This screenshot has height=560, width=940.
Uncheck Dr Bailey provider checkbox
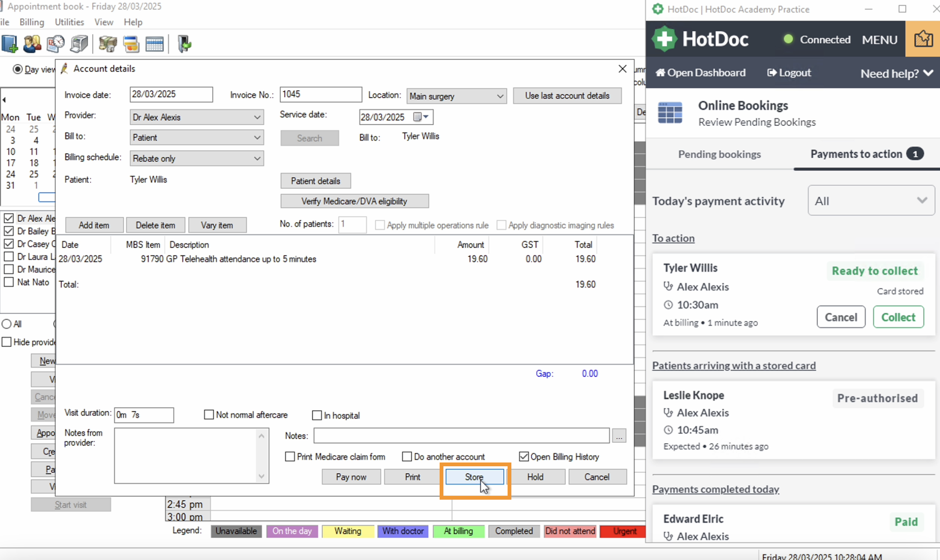(x=9, y=231)
